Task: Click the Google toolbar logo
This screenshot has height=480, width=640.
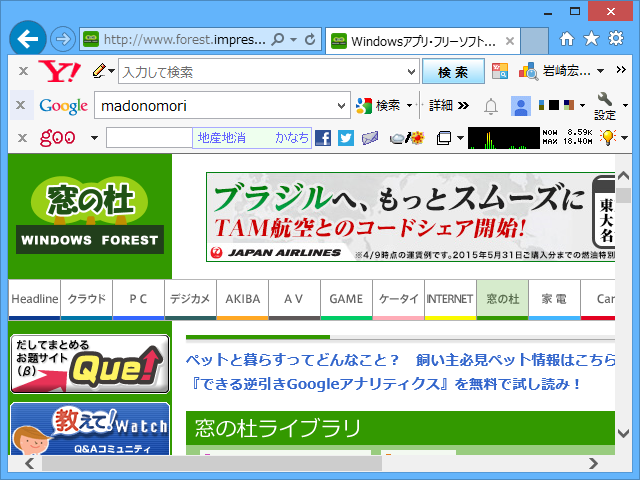Action: pos(63,106)
